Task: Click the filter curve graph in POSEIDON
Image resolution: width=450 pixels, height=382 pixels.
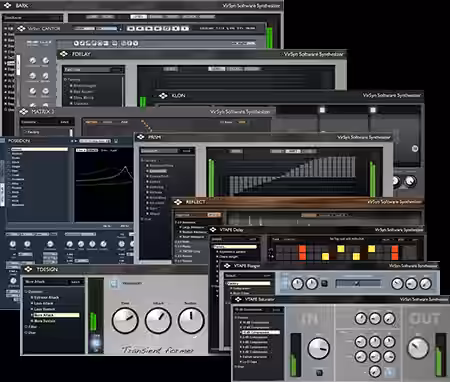Action: click(104, 186)
